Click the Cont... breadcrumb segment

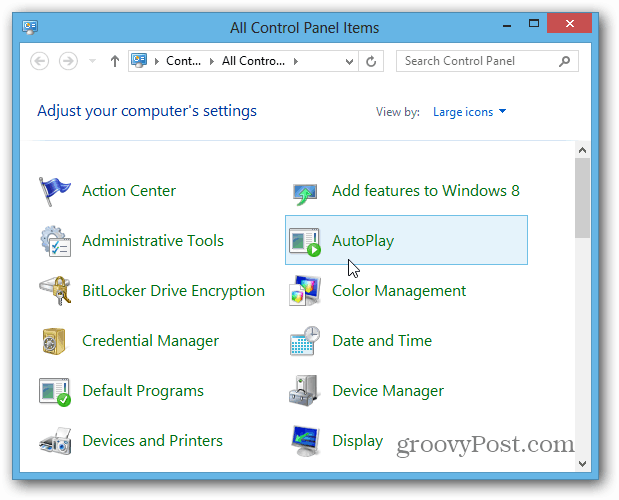[x=183, y=61]
